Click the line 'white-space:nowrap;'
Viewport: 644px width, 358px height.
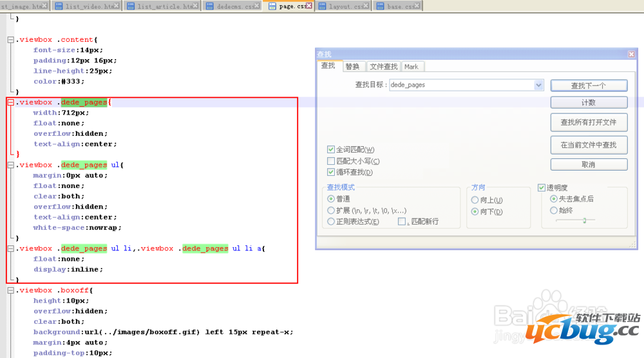77,227
